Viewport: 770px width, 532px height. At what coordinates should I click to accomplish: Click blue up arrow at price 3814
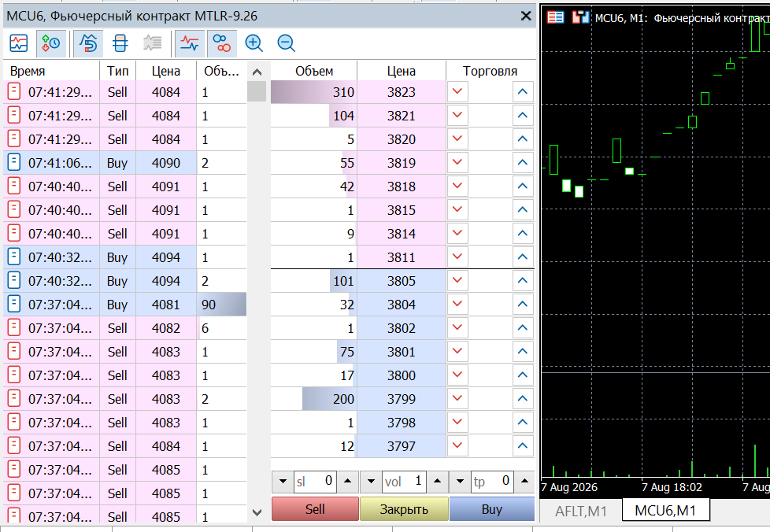[x=523, y=233]
